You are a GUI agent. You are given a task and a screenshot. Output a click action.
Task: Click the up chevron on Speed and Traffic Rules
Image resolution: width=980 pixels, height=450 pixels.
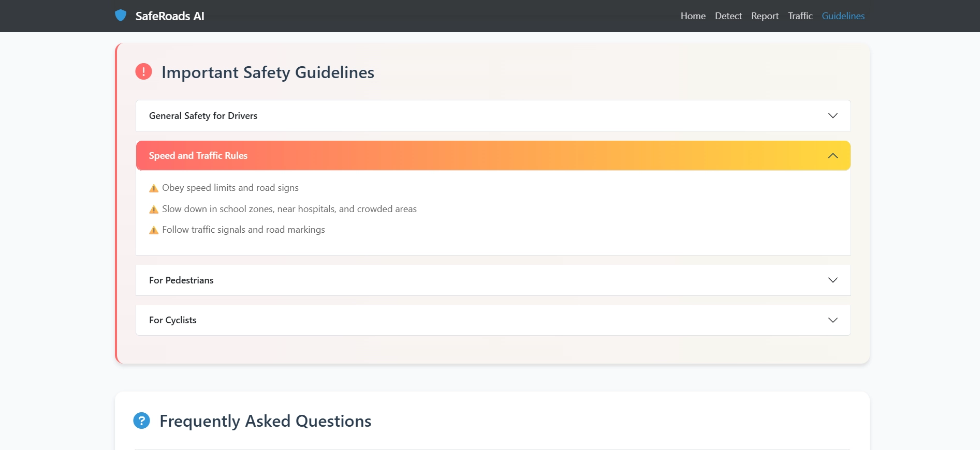832,156
